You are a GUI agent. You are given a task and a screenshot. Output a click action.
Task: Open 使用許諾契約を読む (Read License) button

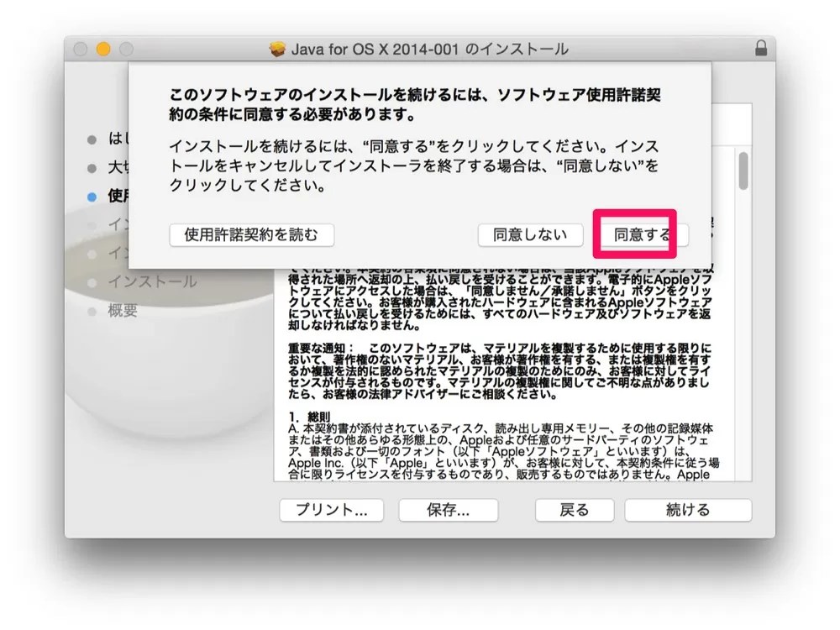[252, 234]
